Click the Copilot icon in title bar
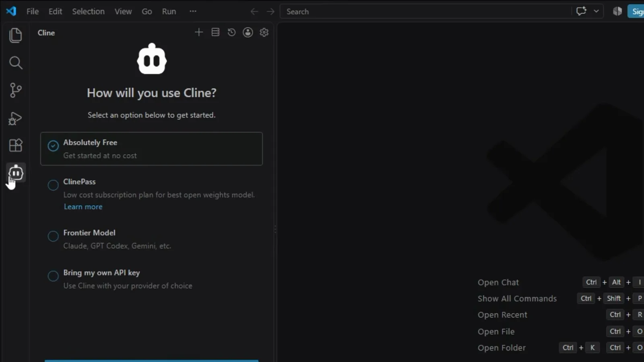Image resolution: width=644 pixels, height=362 pixels. tap(617, 11)
